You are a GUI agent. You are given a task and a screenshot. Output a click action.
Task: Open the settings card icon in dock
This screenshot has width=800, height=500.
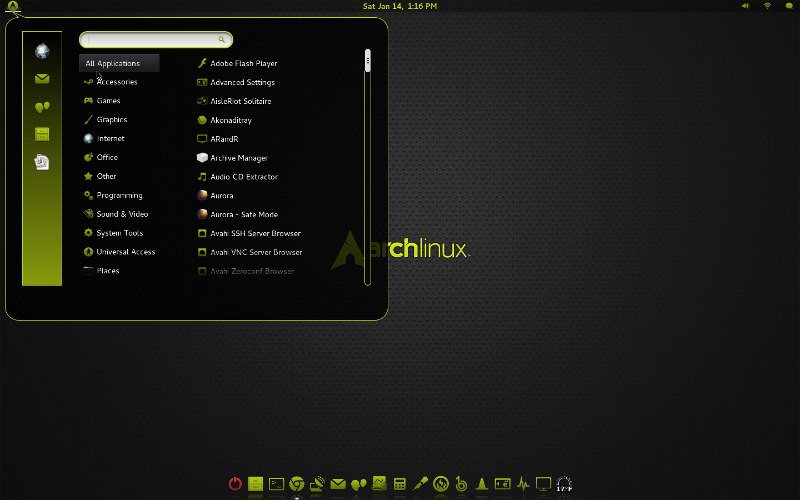(x=503, y=484)
